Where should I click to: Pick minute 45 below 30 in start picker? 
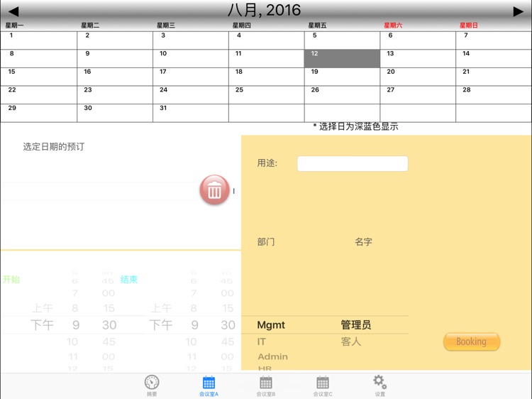click(x=109, y=341)
